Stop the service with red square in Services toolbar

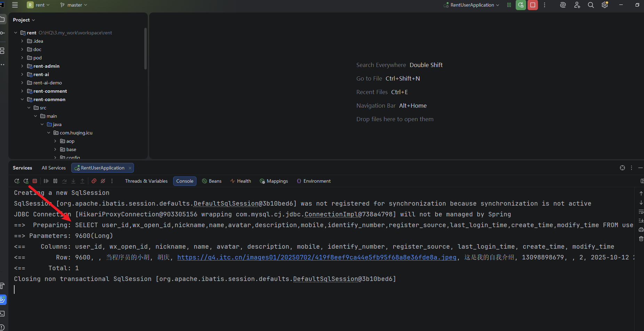[x=35, y=181]
